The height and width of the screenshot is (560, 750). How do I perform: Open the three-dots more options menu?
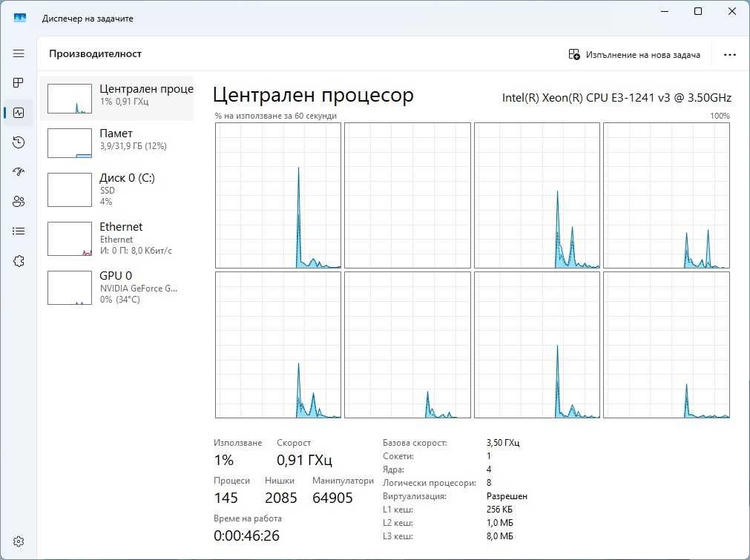pos(730,55)
